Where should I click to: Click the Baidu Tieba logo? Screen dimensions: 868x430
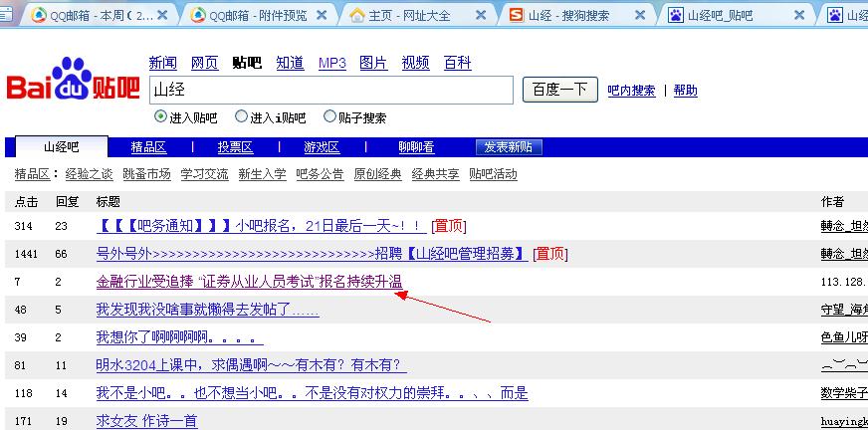click(73, 82)
